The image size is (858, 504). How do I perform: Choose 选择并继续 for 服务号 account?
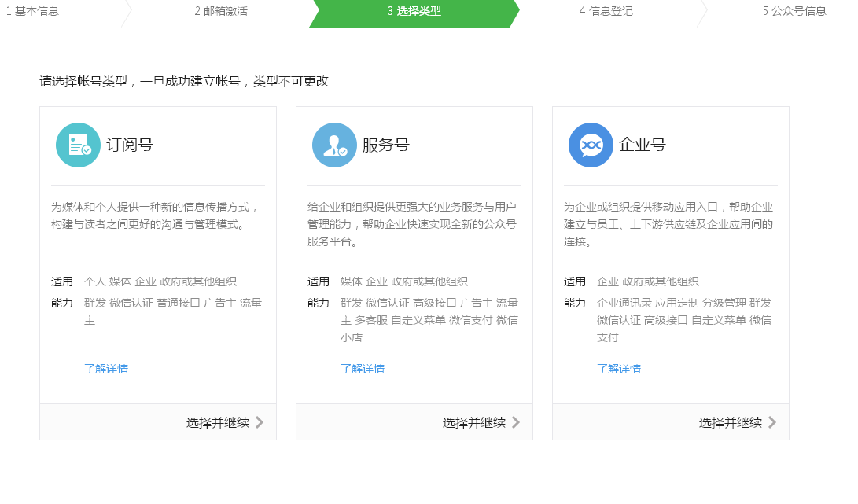474,422
